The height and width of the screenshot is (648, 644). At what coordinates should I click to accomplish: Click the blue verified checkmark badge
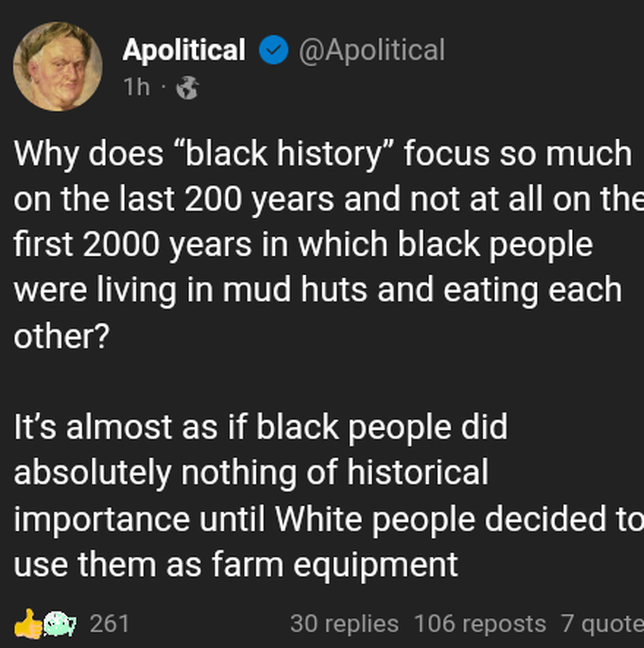[274, 51]
